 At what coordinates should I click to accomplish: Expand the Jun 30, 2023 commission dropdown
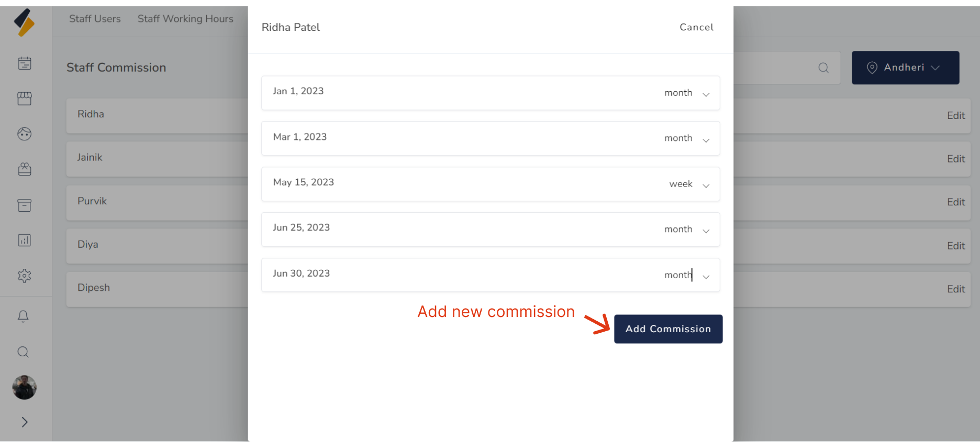pyautogui.click(x=706, y=277)
